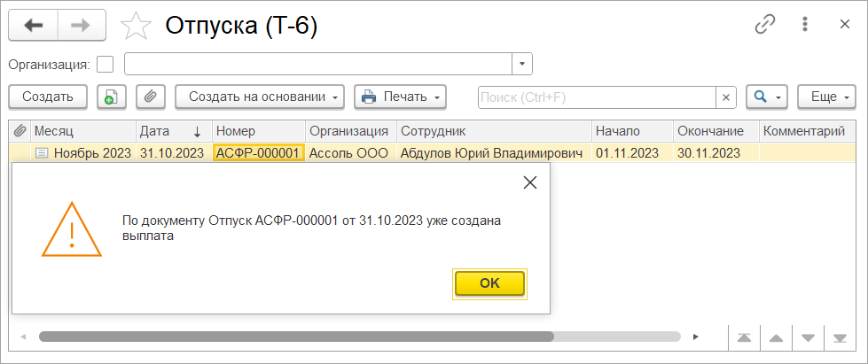Open the three-dot options menu
Screen dimensions: 868x364
point(805,25)
